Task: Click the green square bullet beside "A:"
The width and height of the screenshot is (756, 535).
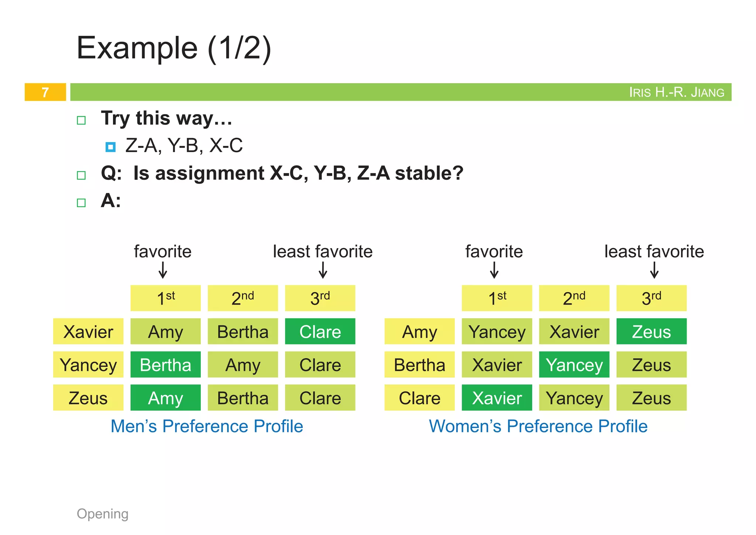Action: point(81,203)
